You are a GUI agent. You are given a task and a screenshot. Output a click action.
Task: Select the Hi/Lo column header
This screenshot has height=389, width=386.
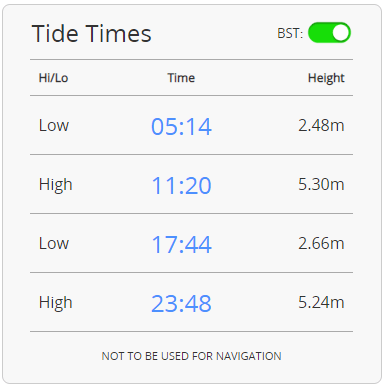point(53,78)
